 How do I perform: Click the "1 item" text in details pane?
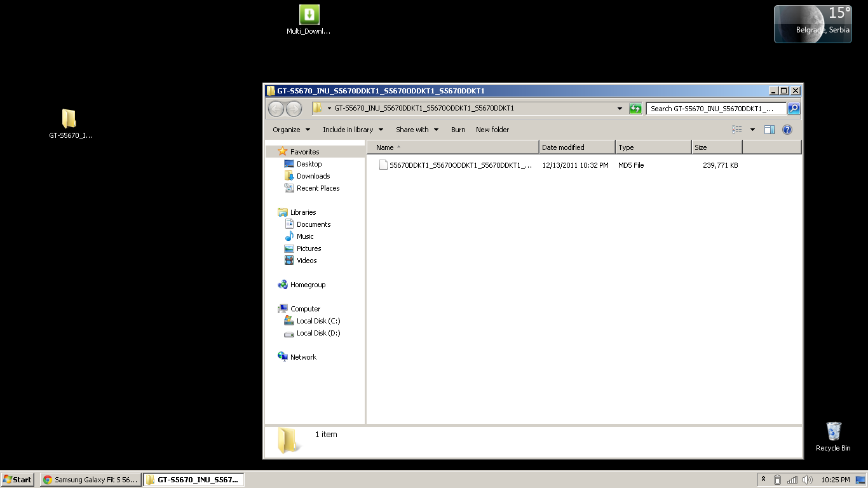pyautogui.click(x=326, y=435)
